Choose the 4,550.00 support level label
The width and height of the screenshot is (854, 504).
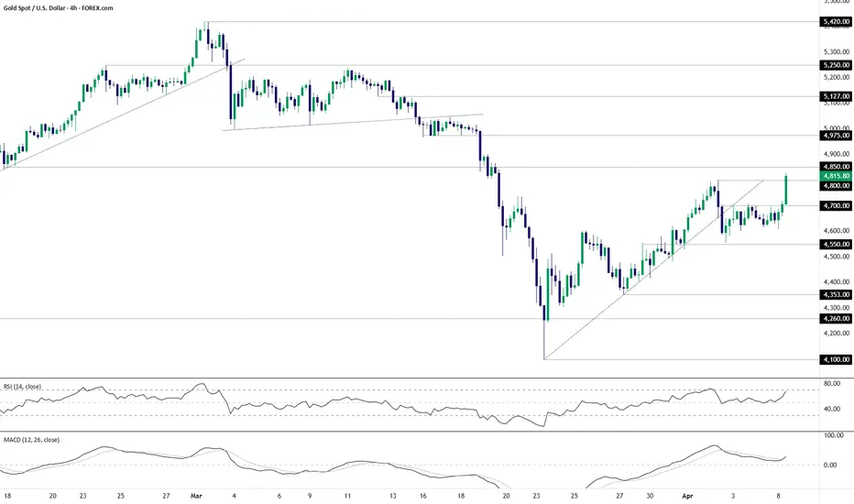pos(835,244)
